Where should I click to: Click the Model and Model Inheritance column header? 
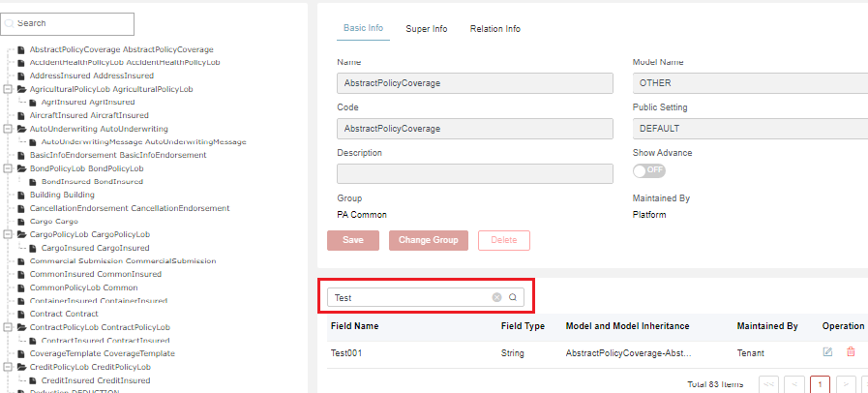[x=628, y=326]
